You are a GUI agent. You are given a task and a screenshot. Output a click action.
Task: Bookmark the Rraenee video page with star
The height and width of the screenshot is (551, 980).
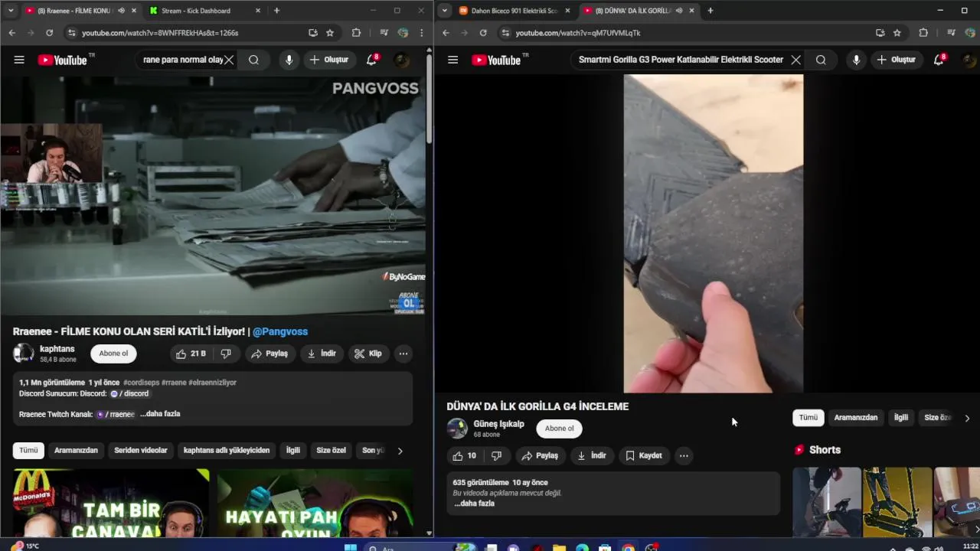(x=330, y=33)
